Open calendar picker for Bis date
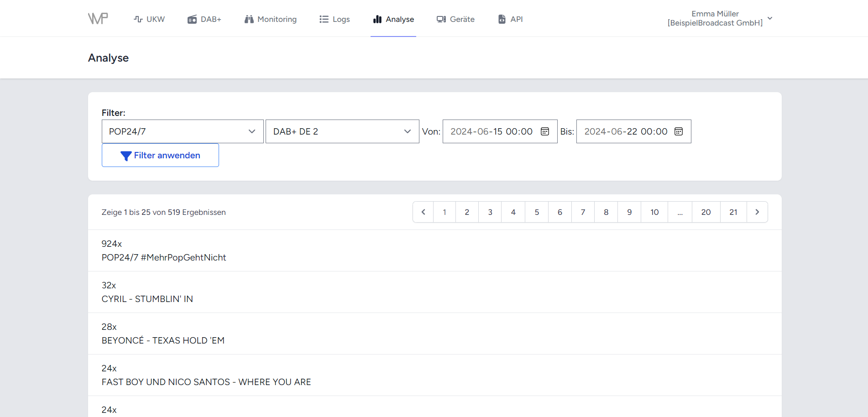The width and height of the screenshot is (868, 417). click(x=679, y=131)
